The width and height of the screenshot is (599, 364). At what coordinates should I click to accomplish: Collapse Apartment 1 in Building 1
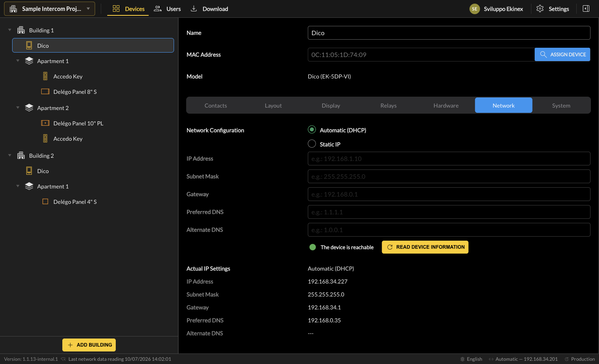point(18,61)
